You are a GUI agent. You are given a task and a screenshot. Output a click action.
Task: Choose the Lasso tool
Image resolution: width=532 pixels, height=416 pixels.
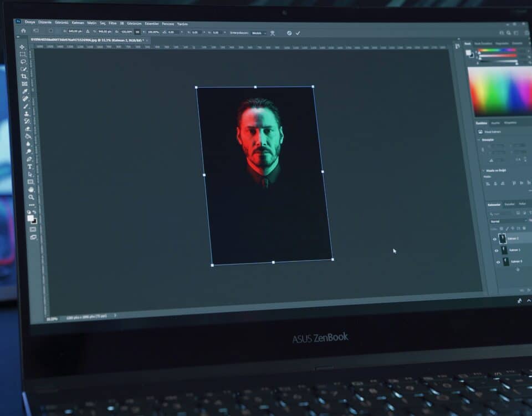click(23, 62)
